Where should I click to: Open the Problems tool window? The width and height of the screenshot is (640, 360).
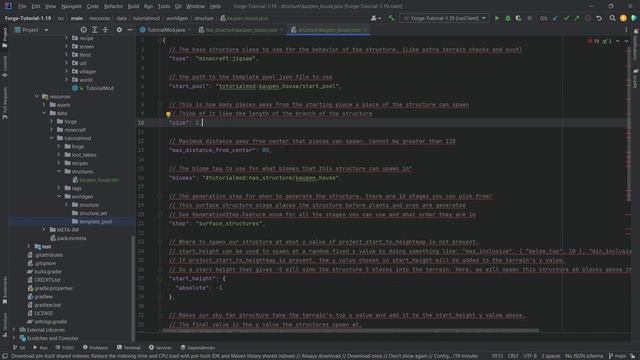tap(96, 348)
